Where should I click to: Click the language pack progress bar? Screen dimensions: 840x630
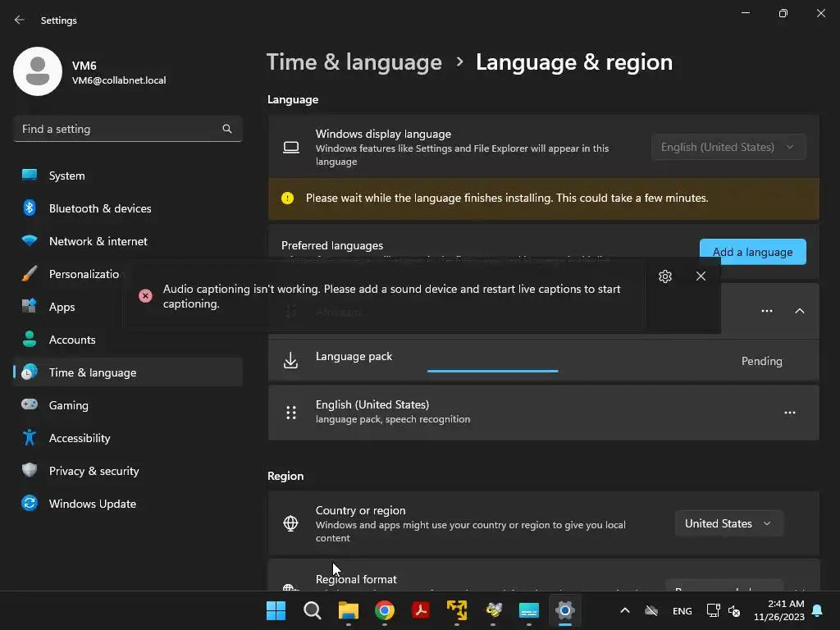[492, 371]
